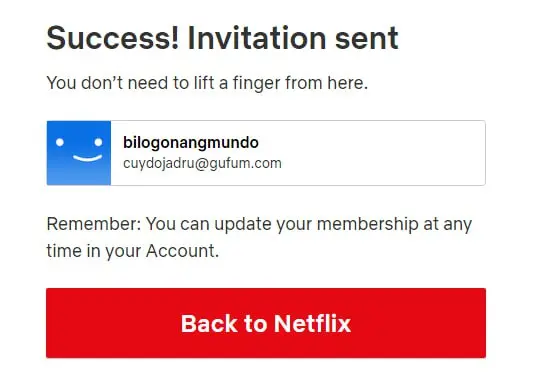This screenshot has height=385, width=550.
Task: Click the word Remember: in paragraph
Action: 94,224
